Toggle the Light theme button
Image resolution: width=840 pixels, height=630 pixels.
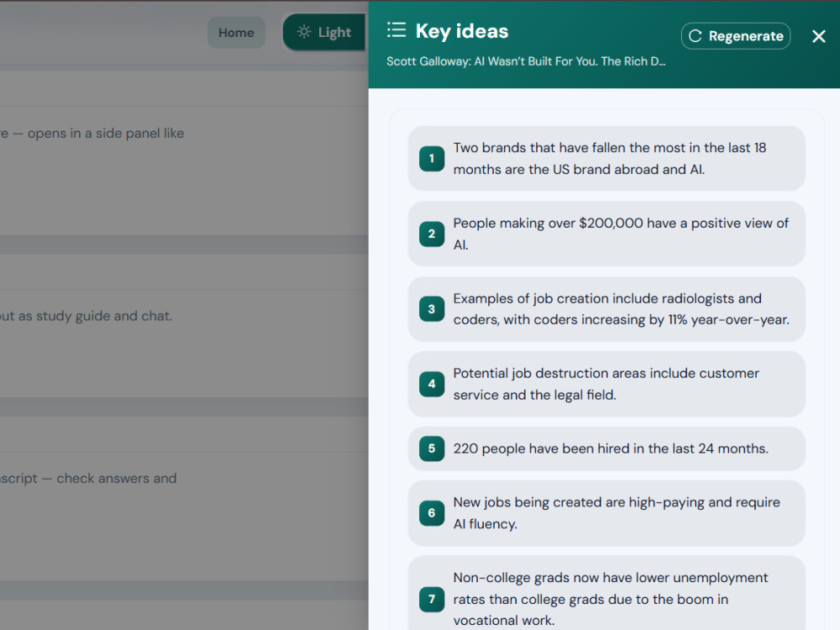324,32
